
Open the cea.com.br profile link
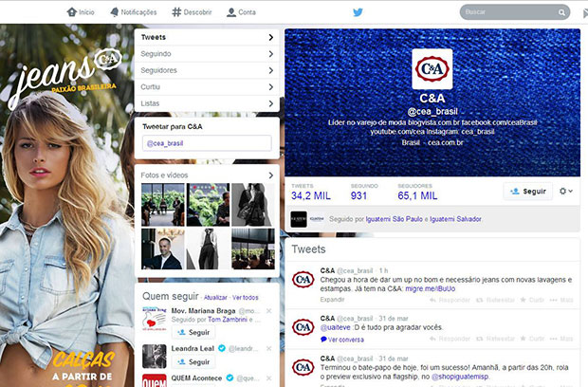click(446, 142)
